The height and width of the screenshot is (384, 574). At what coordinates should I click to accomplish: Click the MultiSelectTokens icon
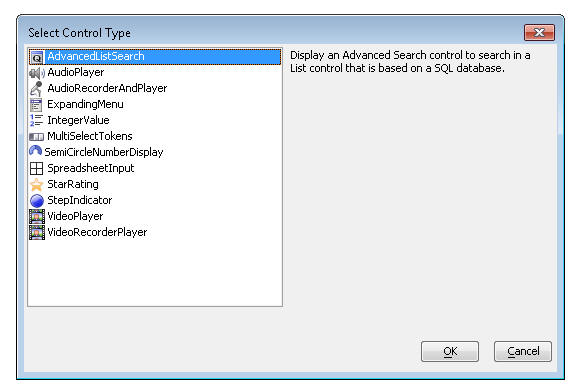(36, 137)
